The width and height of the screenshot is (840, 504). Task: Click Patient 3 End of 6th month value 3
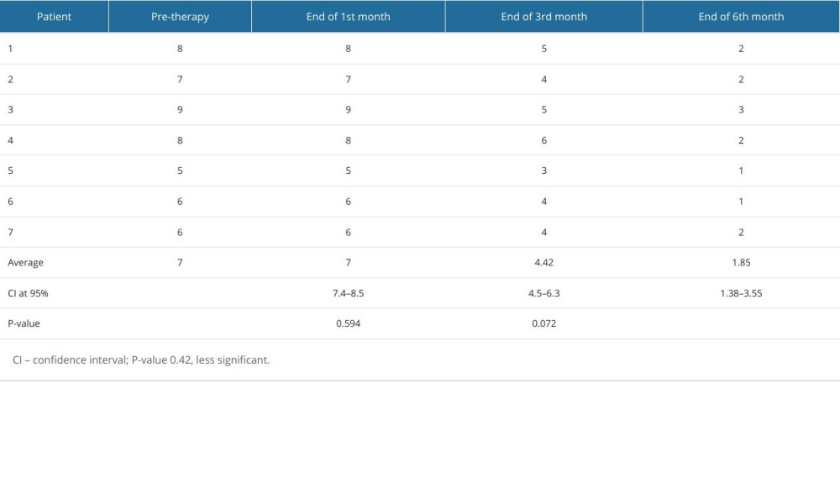(x=741, y=110)
